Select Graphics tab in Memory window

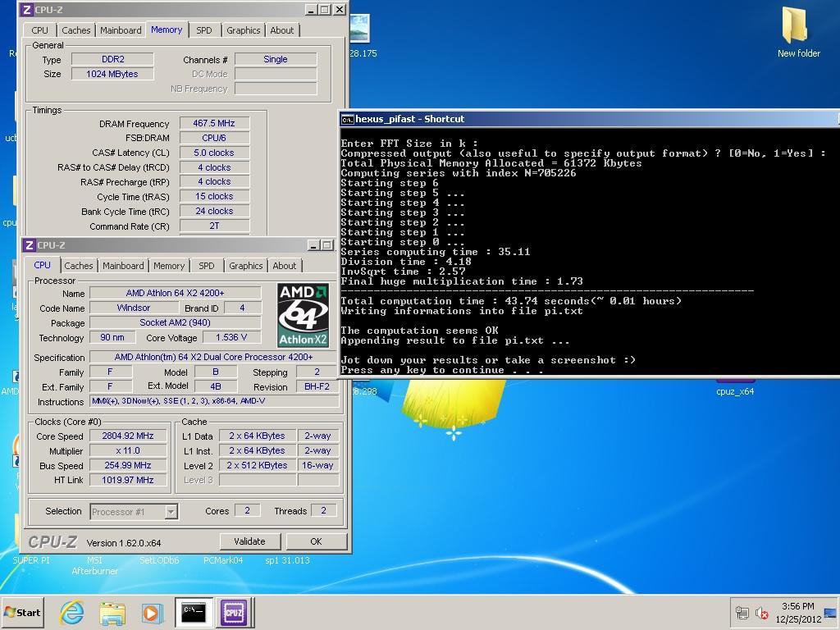[243, 30]
